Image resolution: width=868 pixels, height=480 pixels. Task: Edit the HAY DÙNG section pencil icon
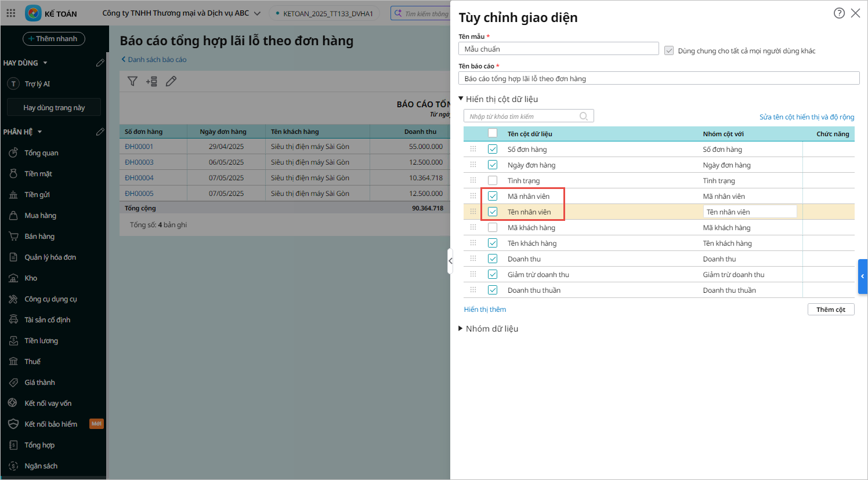point(100,63)
